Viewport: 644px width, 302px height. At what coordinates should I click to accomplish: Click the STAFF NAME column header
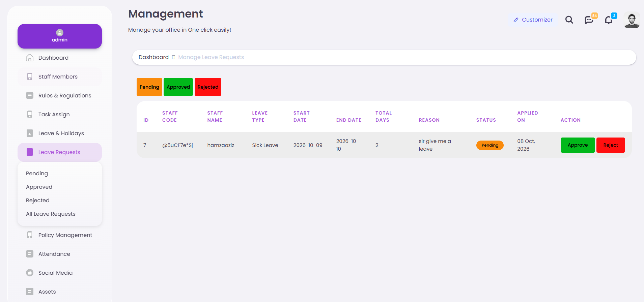click(215, 117)
